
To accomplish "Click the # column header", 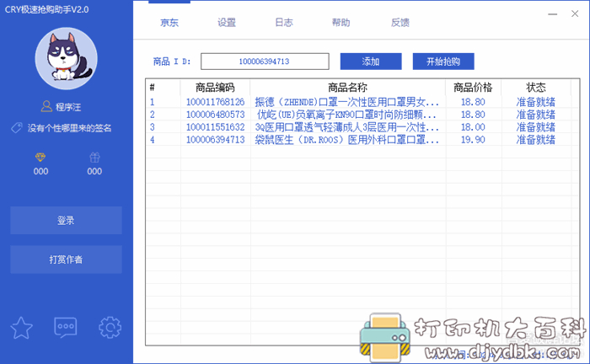I will (152, 88).
